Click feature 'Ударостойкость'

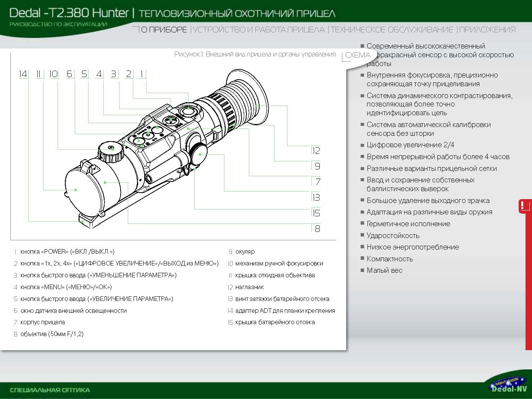click(393, 236)
